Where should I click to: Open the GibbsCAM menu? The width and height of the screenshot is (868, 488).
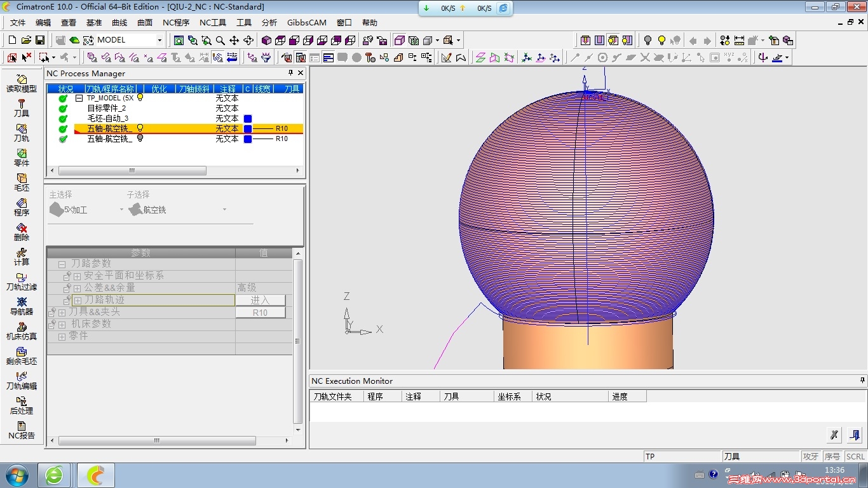[306, 22]
